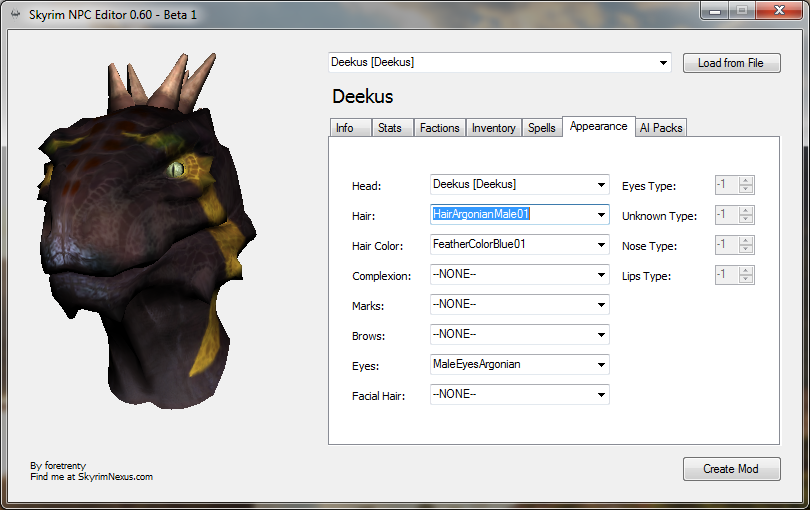Click the Deekus name heading
Image resolution: width=810 pixels, height=510 pixels.
tap(363, 97)
